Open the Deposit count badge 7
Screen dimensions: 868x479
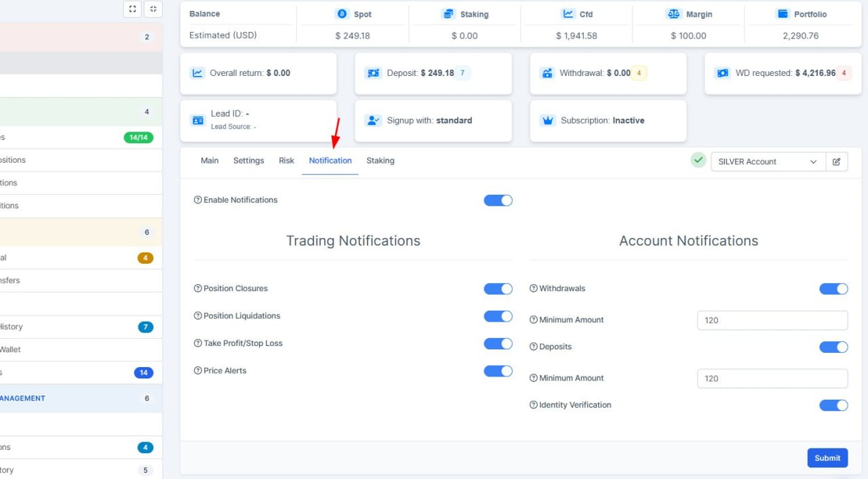click(462, 73)
